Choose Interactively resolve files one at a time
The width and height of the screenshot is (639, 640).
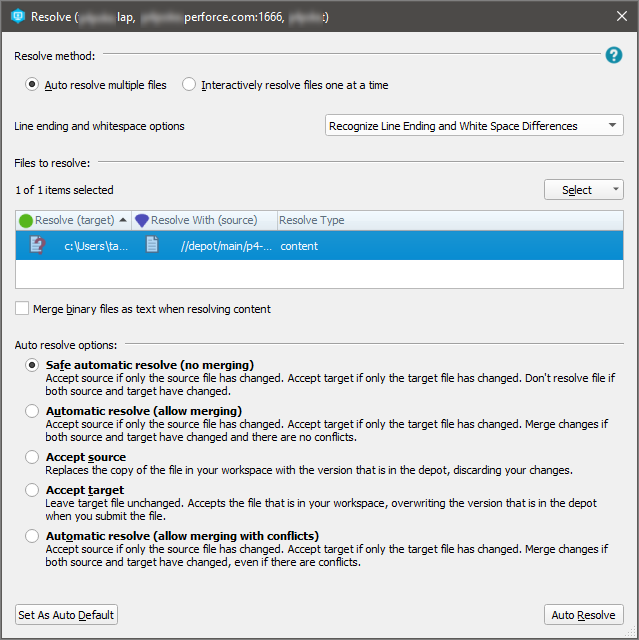click(x=189, y=85)
